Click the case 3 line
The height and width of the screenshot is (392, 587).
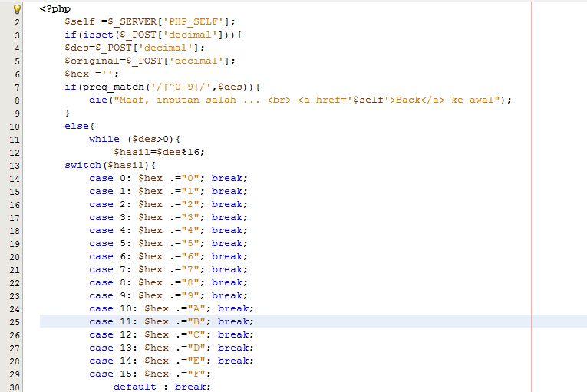[x=169, y=217]
